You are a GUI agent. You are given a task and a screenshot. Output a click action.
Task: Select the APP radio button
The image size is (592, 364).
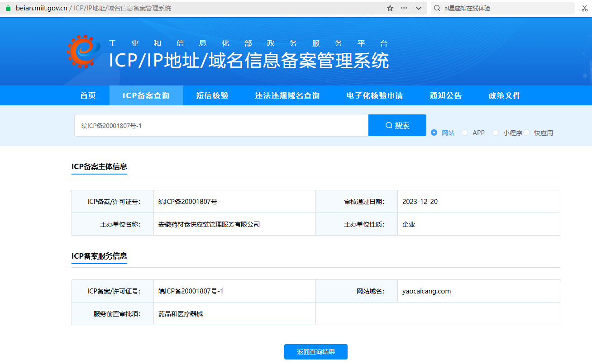coord(465,132)
